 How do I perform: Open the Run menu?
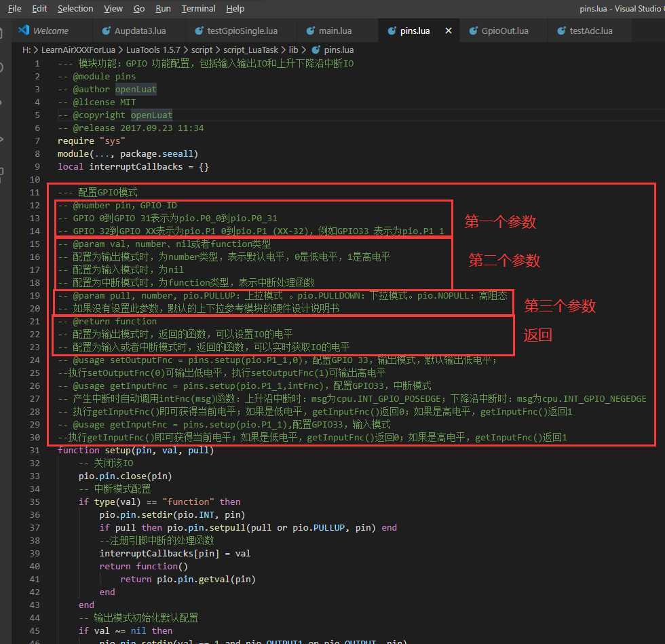(163, 9)
